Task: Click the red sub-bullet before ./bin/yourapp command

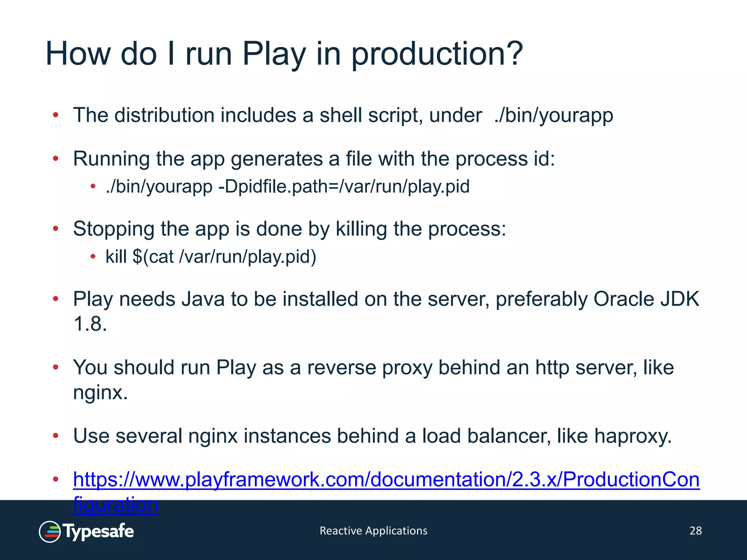Action: pos(93,187)
